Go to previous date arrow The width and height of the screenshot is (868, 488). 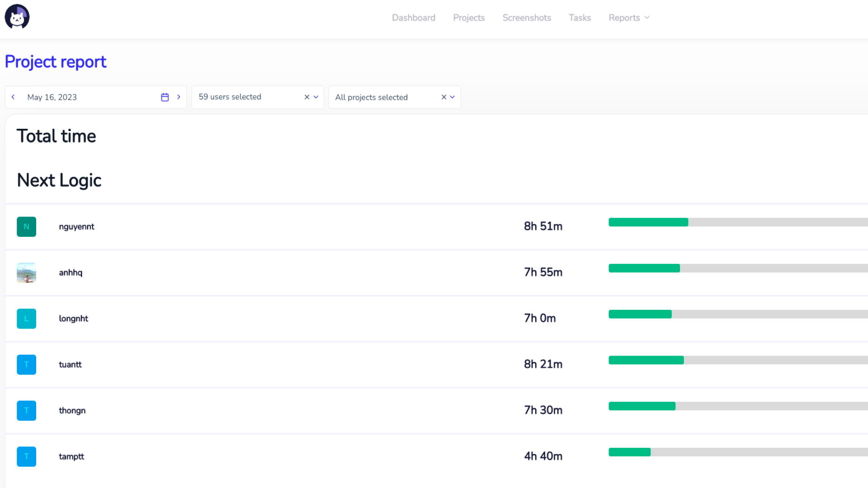[13, 97]
